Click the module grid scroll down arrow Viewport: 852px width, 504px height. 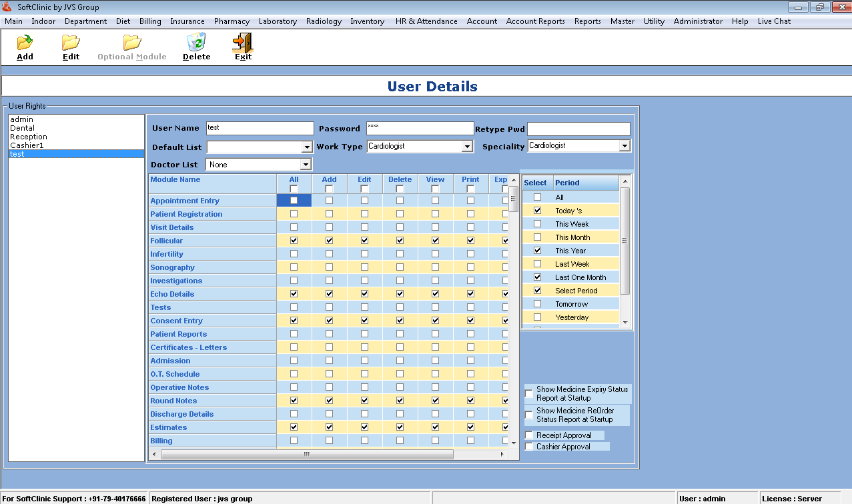pos(514,443)
